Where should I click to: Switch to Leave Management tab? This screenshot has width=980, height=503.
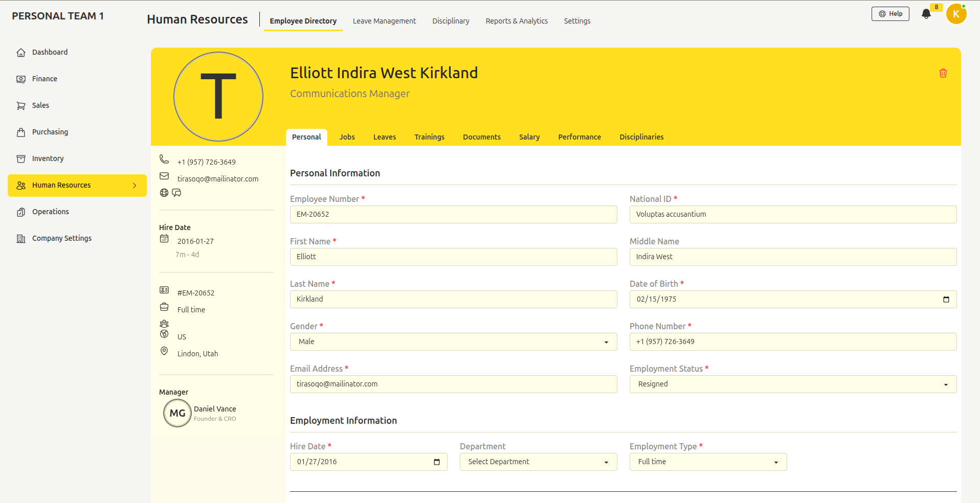click(384, 21)
